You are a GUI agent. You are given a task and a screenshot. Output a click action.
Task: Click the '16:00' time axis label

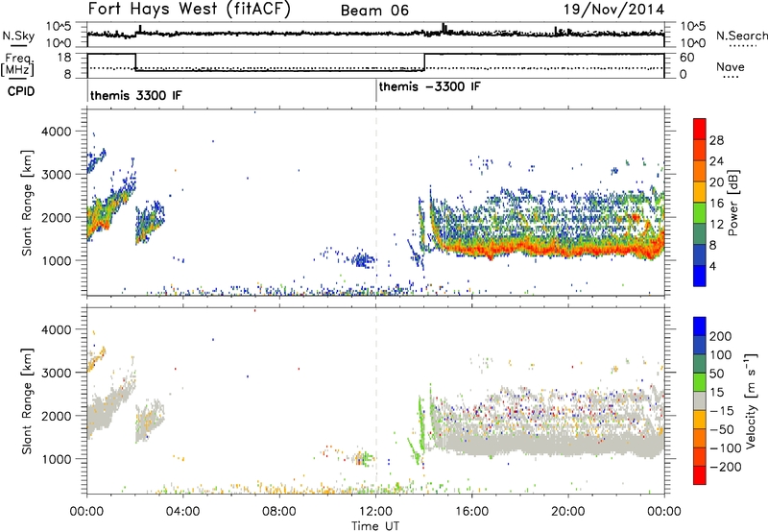[x=471, y=512]
